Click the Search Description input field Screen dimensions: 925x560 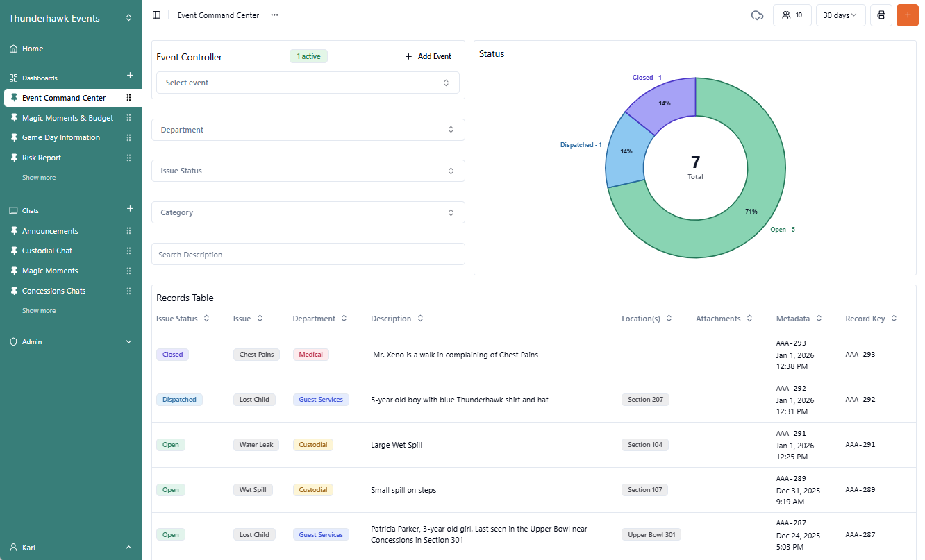point(308,255)
